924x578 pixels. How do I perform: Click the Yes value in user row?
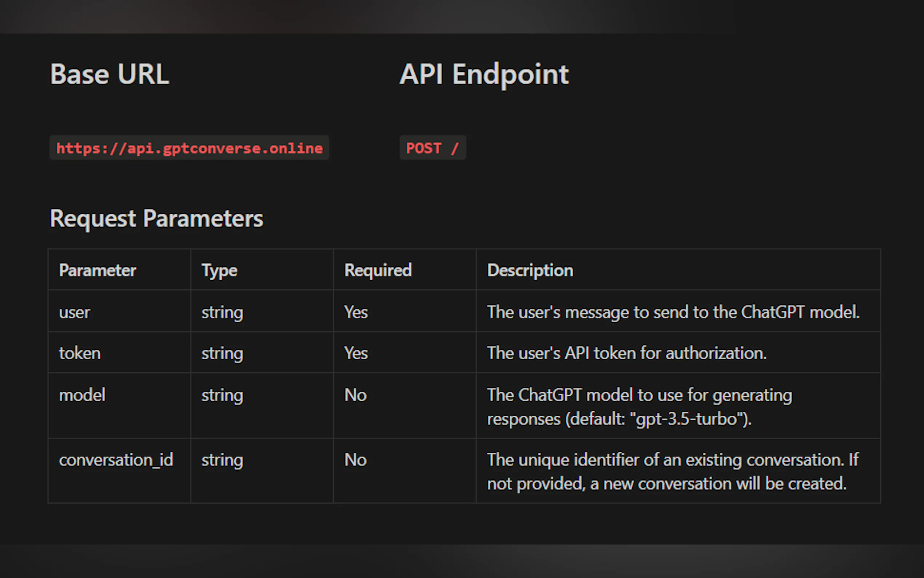356,312
